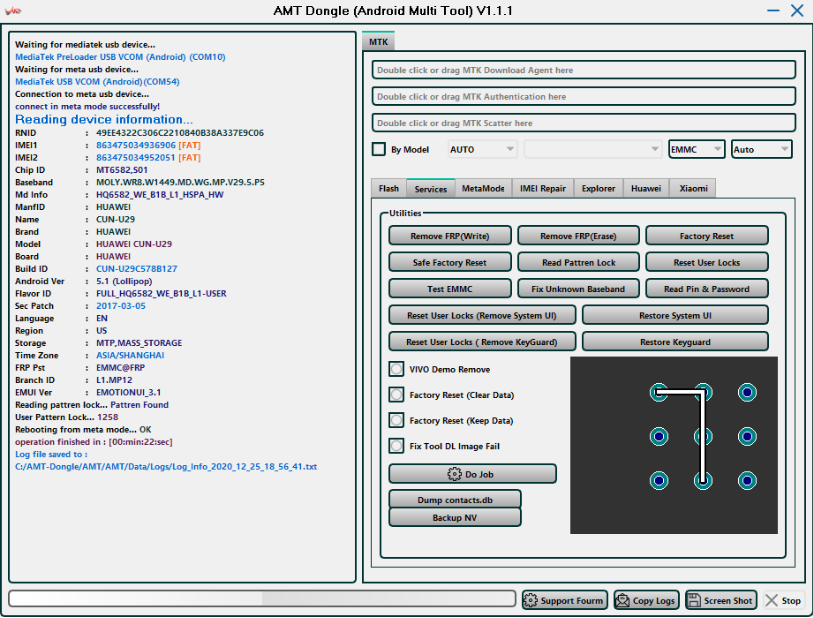This screenshot has height=618, width=813.
Task: Click the Build ID CUN-U29C578B127
Action: coord(136,269)
